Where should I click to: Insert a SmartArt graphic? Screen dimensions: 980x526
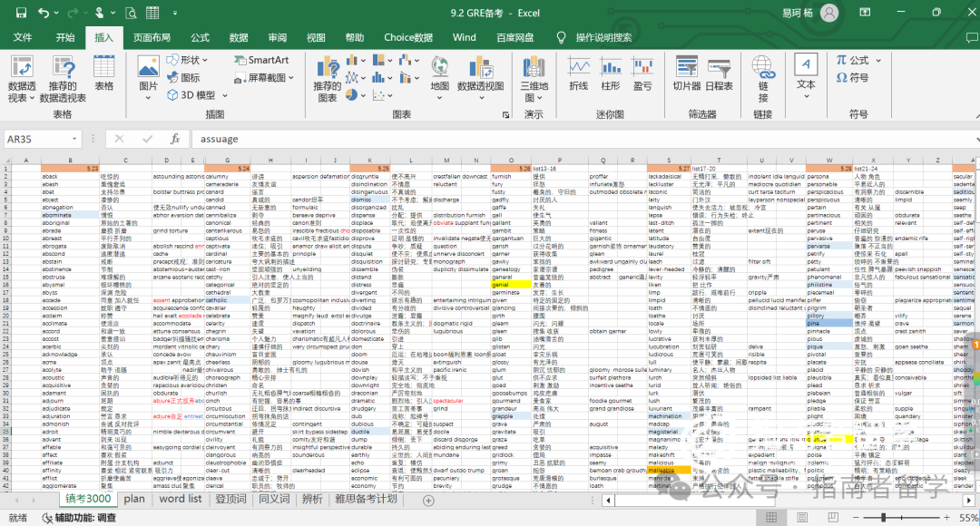[261, 60]
